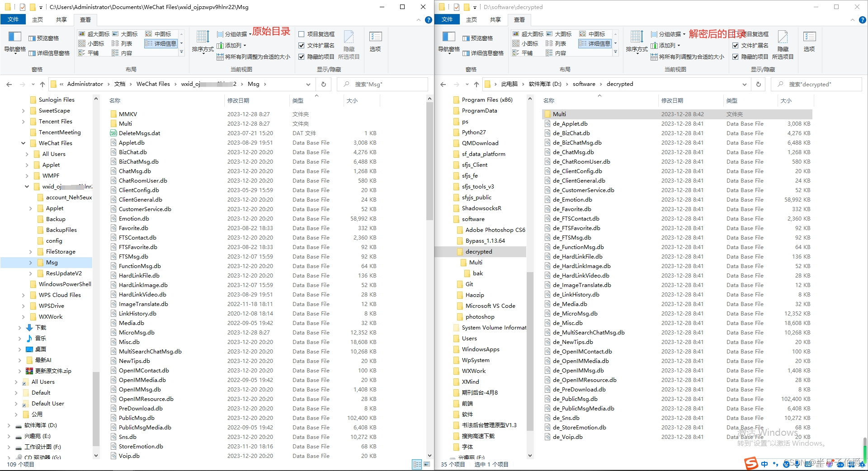Image resolution: width=868 pixels, height=471 pixels.
Task: Click vertical scrollbar of left file list
Action: click(429, 160)
